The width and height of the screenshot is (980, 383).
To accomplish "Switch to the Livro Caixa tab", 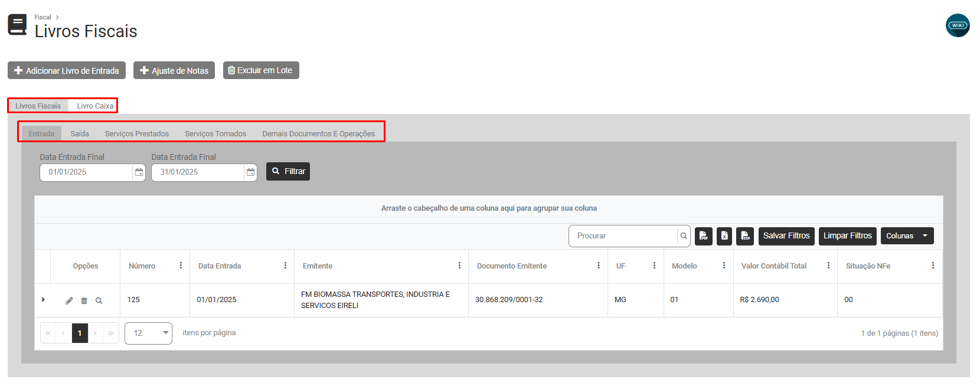I will click(95, 106).
